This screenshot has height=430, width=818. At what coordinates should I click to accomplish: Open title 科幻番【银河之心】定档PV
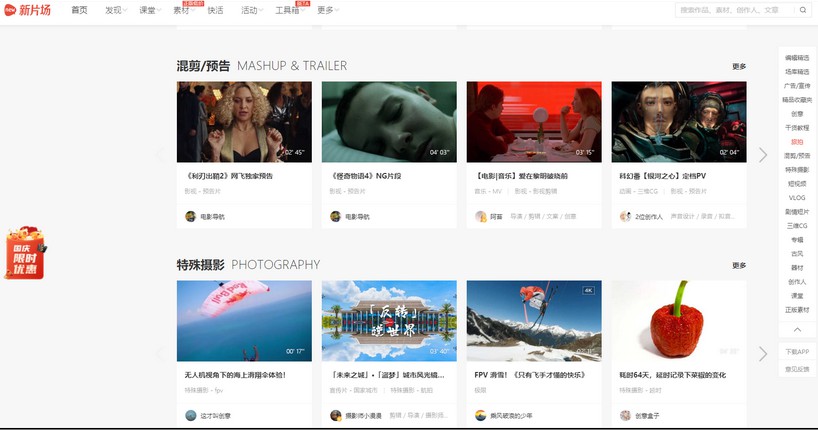pyautogui.click(x=663, y=176)
